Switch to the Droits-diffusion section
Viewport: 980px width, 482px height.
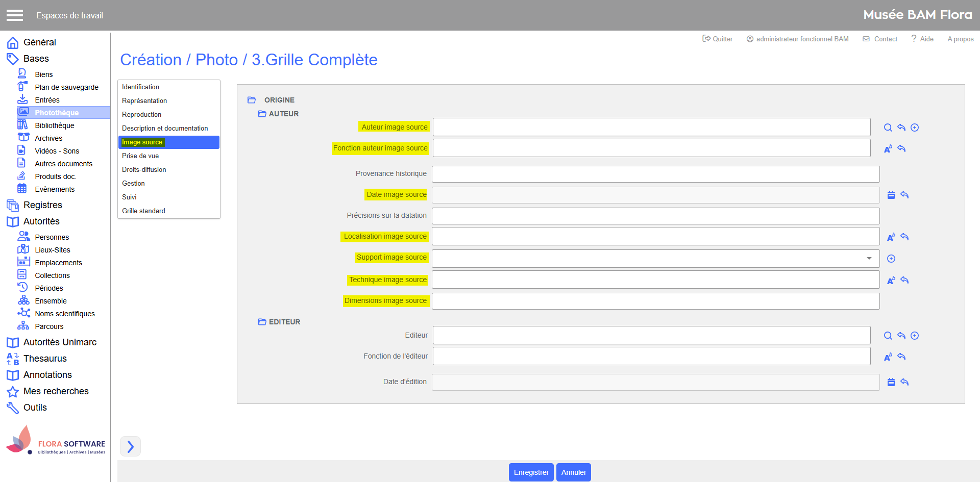click(x=144, y=170)
